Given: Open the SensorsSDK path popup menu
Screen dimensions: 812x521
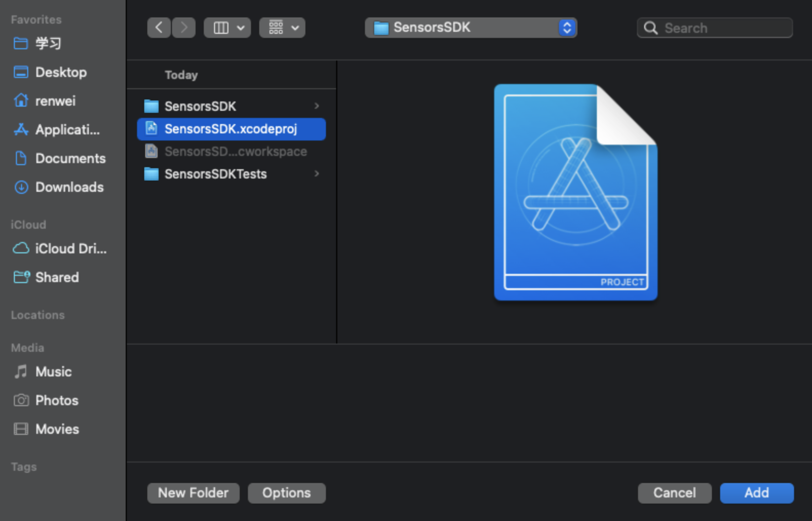Looking at the screenshot, I should 471,28.
